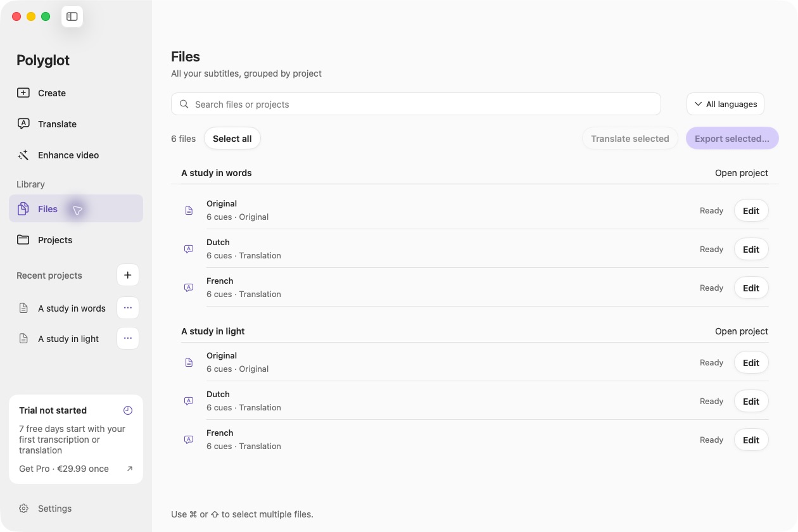Image resolution: width=798 pixels, height=532 pixels.
Task: Click the document icon beside sidebar A study in light
Action: [x=23, y=339]
